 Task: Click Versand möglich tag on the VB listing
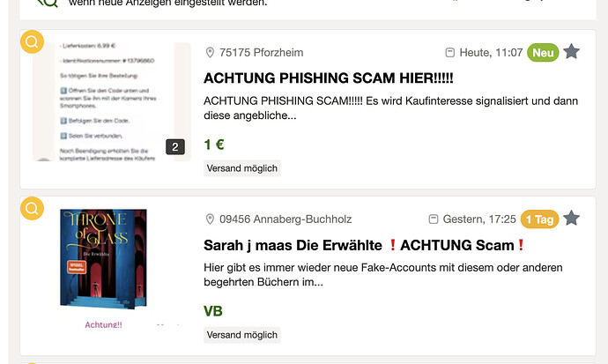242,335
